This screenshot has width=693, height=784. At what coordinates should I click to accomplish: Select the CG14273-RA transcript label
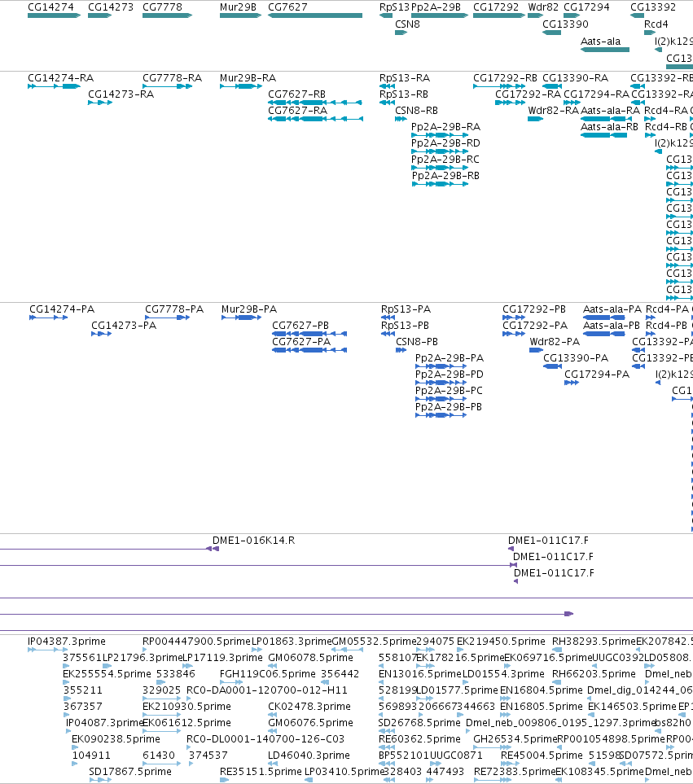(121, 94)
